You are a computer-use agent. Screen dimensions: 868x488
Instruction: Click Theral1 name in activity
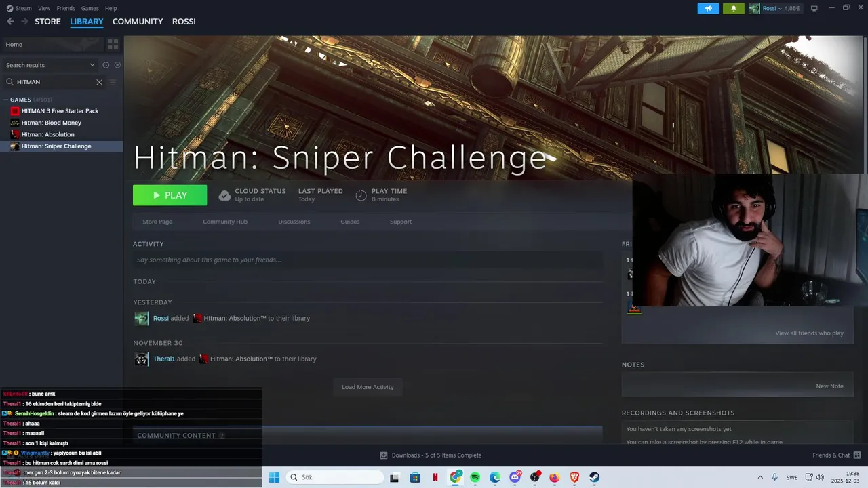click(x=164, y=359)
